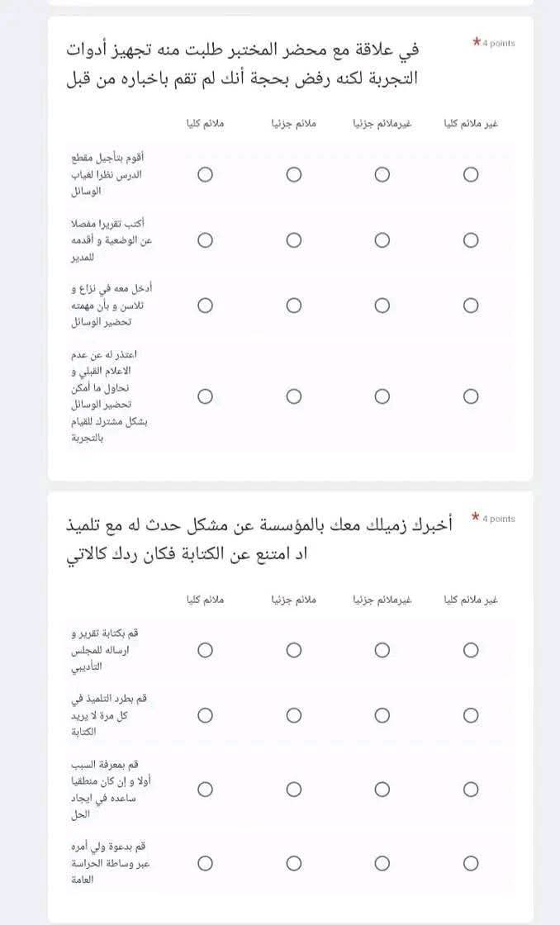Choose 'ملائم جزئيا' for 'قم بدعوة ولي أمره'
The height and width of the screenshot is (925, 560).
pos(294,863)
